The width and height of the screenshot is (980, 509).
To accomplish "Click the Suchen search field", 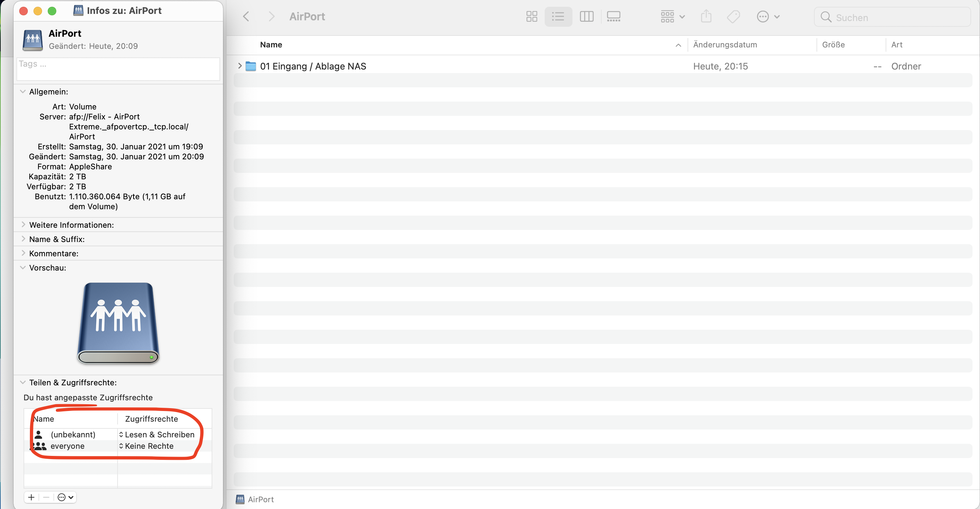I will [898, 17].
